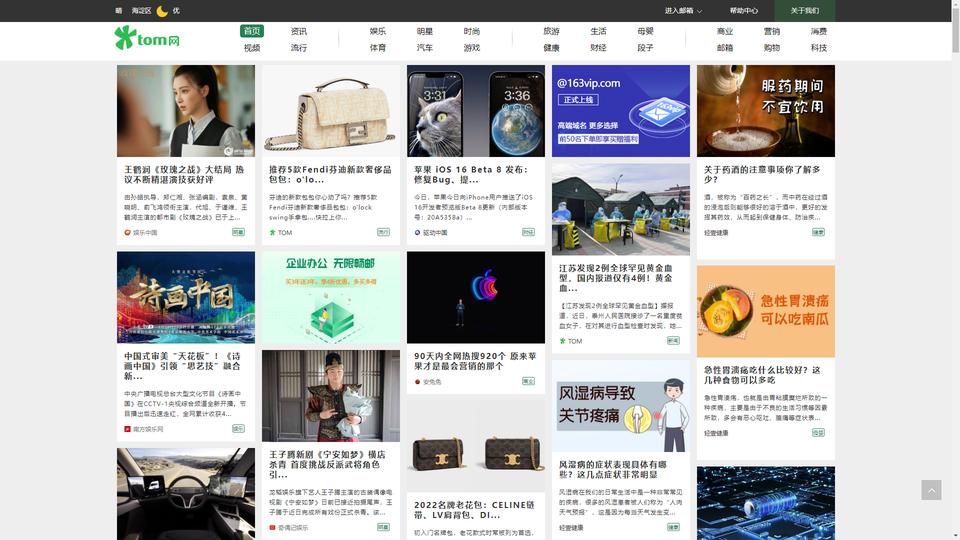Click the tag badge on the 诗画中国 card

238,429
